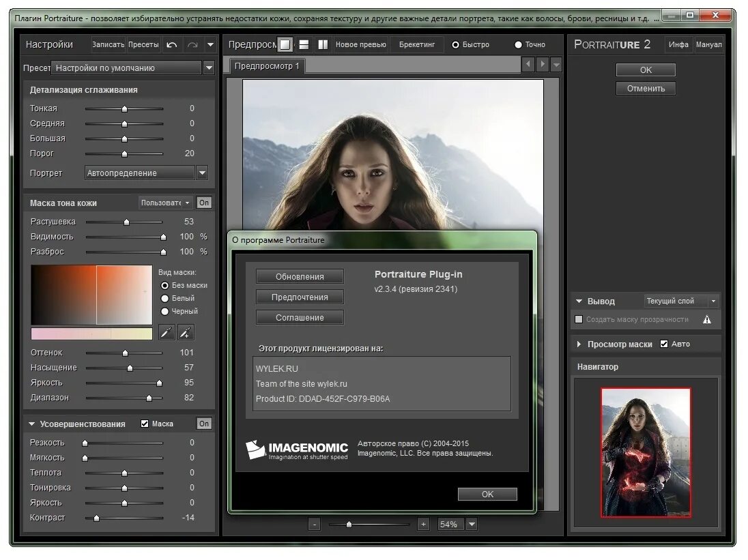Image resolution: width=748 pixels, height=560 pixels.
Task: Select the add-color eyedropper plus tool
Action: coord(186,332)
